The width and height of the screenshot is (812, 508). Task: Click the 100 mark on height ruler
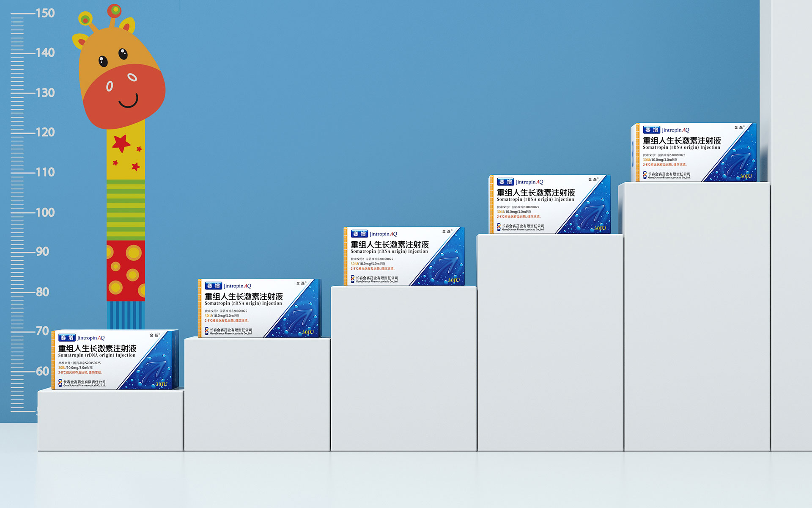tap(45, 213)
